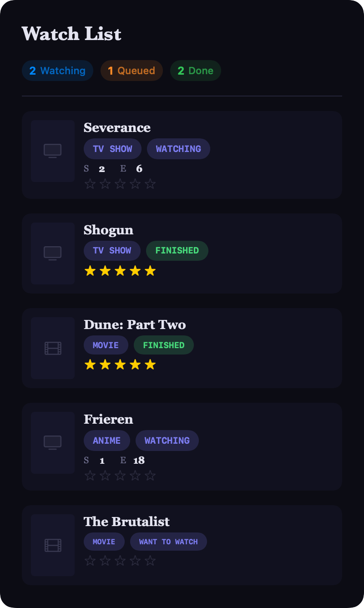Click the FINISHED badge on Dune: Part Two
Image resolution: width=364 pixels, height=608 pixels.
point(163,345)
